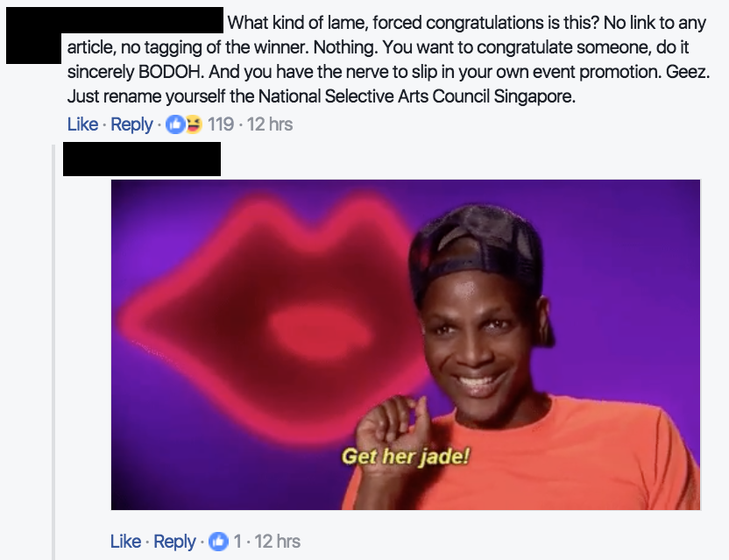Play the GIF of the man in the orange shirt
The image size is (729, 560).
pos(406,344)
